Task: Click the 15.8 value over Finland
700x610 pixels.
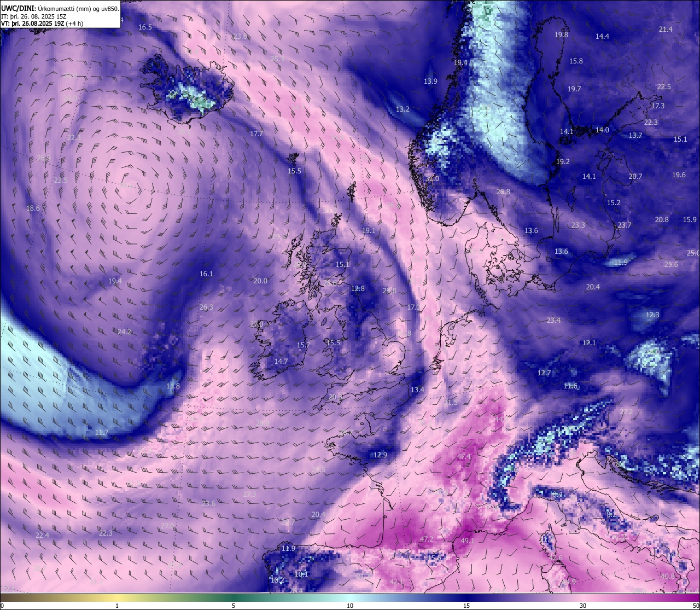Action: point(576,61)
